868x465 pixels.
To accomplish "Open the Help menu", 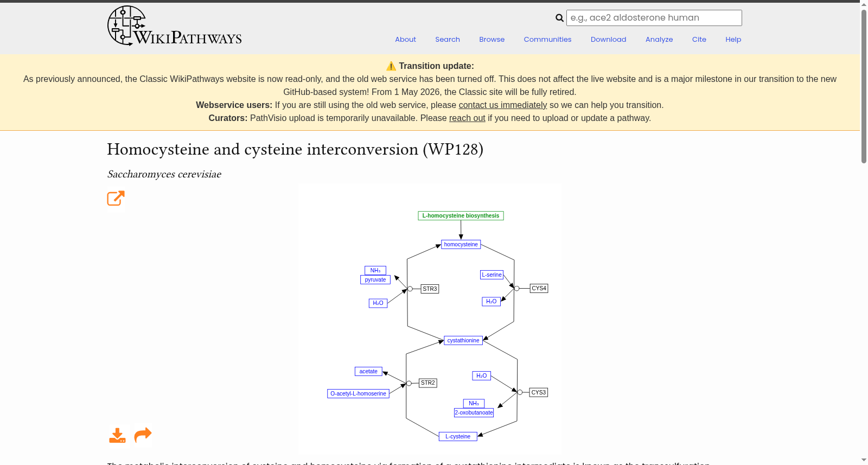I will [x=733, y=40].
